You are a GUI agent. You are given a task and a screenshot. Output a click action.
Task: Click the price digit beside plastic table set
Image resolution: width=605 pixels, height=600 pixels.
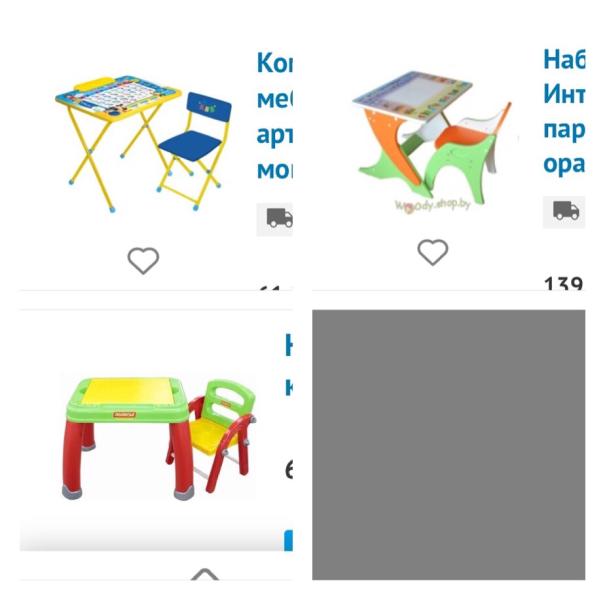(289, 470)
